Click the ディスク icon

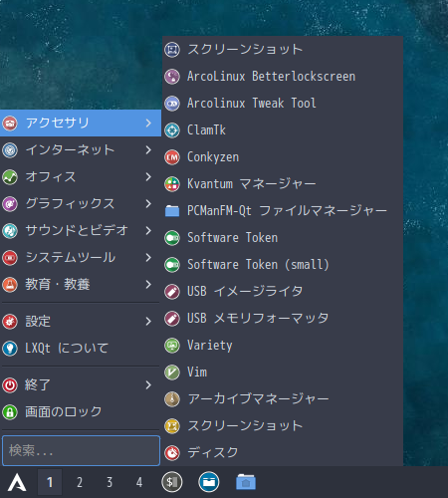pos(172,453)
